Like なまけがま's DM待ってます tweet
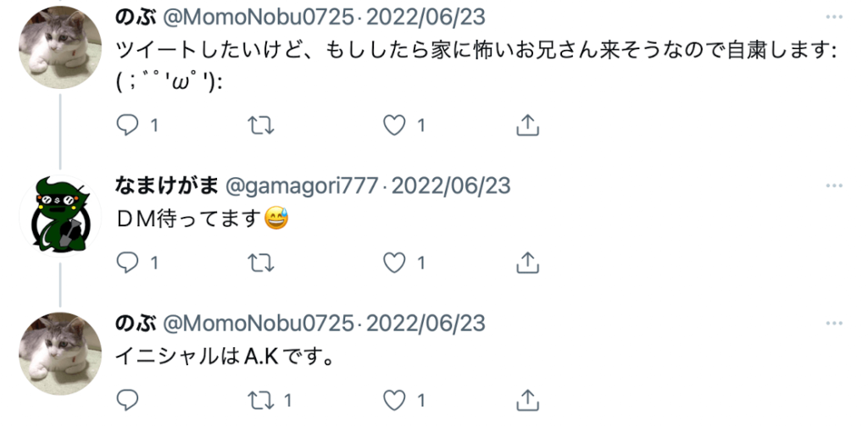 click(395, 263)
